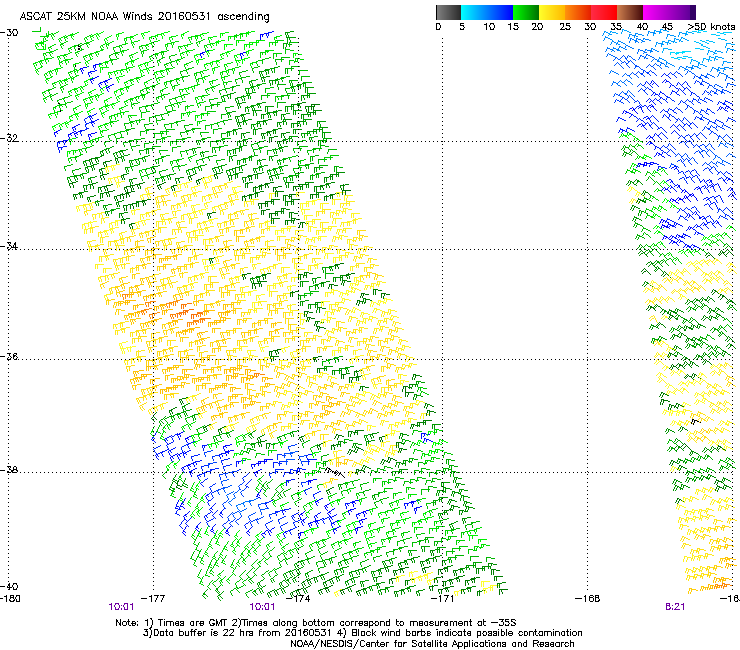Select the brown 35-40 knots legend segment
The height and width of the screenshot is (650, 740).
pos(630,12)
